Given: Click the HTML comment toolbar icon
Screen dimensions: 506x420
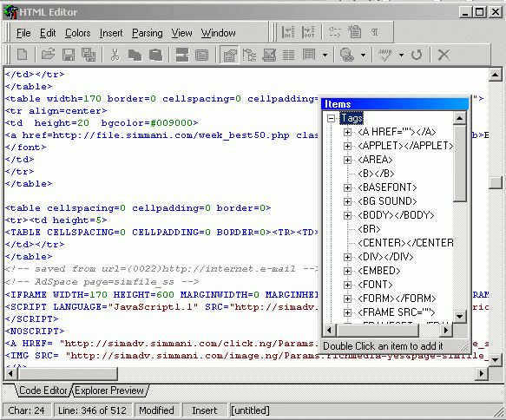Looking at the screenshot, I should pos(335,32).
